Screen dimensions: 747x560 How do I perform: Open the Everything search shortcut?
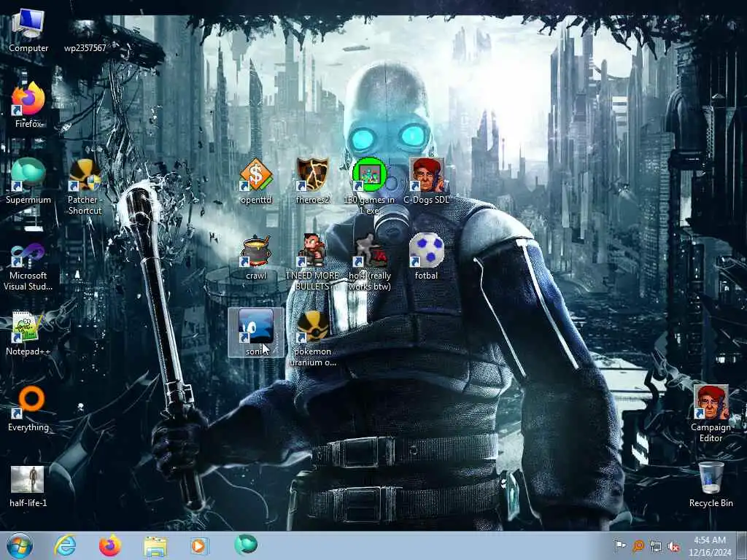[28, 409]
